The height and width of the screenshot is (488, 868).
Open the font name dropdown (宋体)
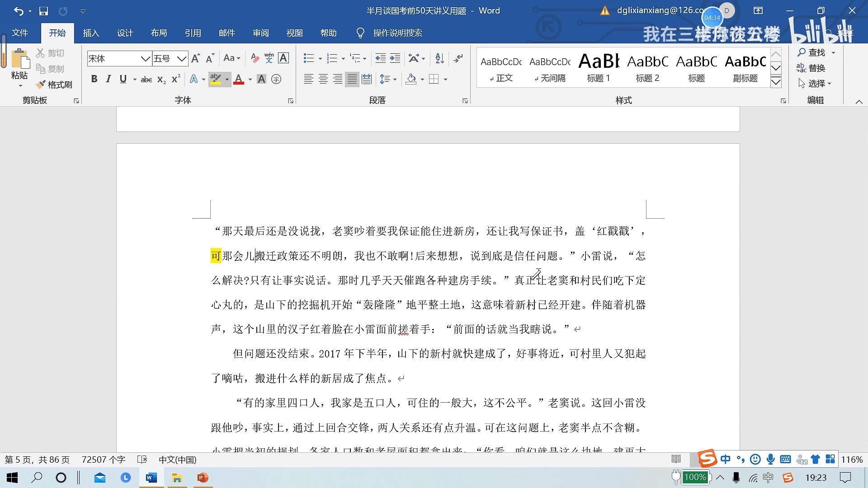pos(146,58)
